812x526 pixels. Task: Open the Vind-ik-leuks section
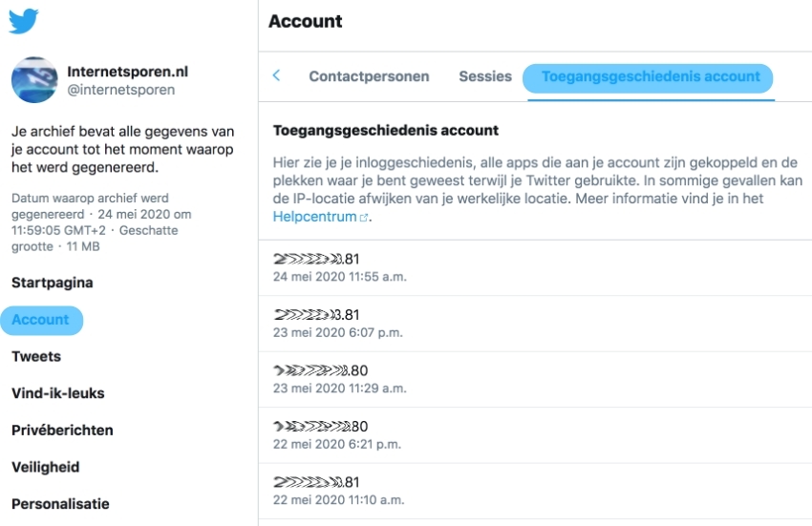point(58,393)
